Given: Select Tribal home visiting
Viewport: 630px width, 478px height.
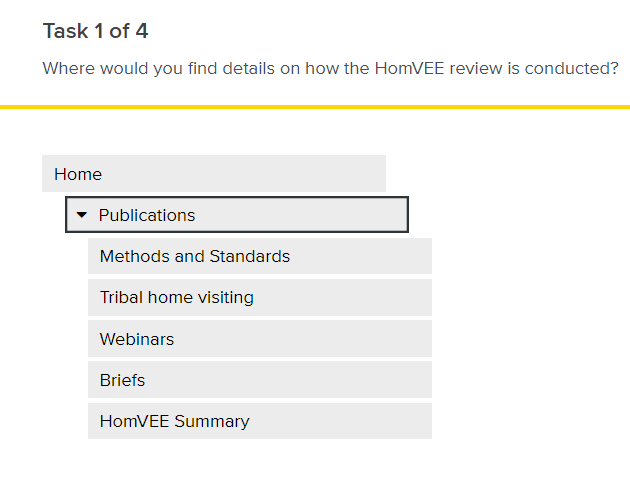Looking at the screenshot, I should [259, 297].
